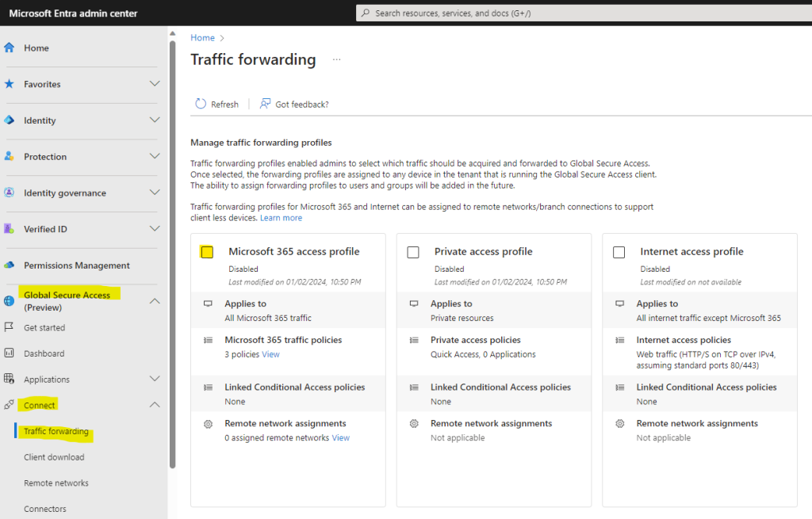This screenshot has width=812, height=519.
Task: Expand the Verified ID chevron
Action: click(x=155, y=228)
